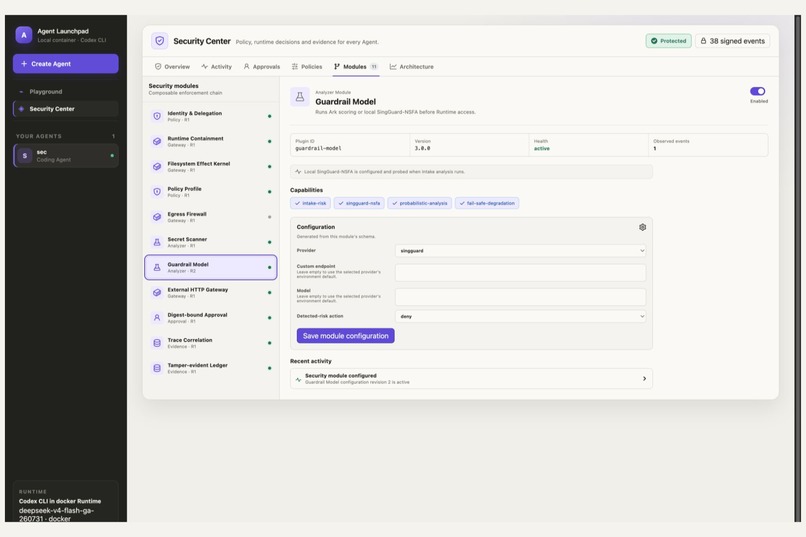806x537 pixels.
Task: Select the External HTTP Gateway module row
Action: coord(211,292)
